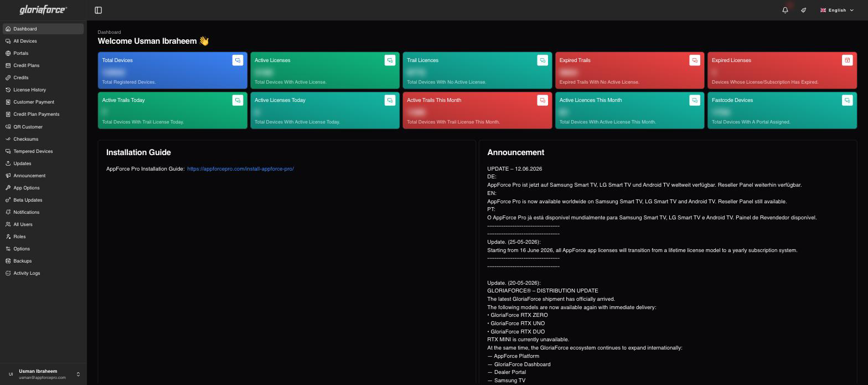Click icon on Expired Licenses card

pos(847,60)
